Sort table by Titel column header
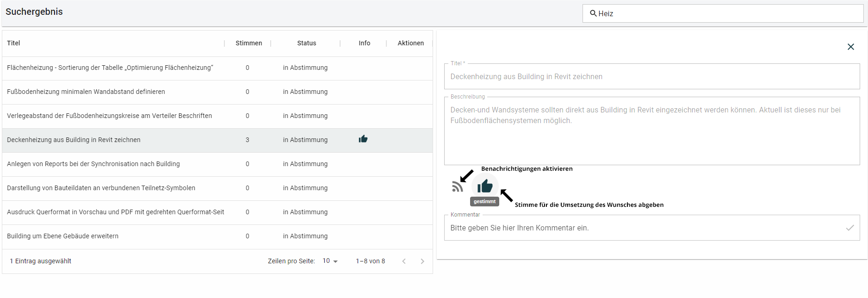Screen dimensions: 868x298 (13, 43)
